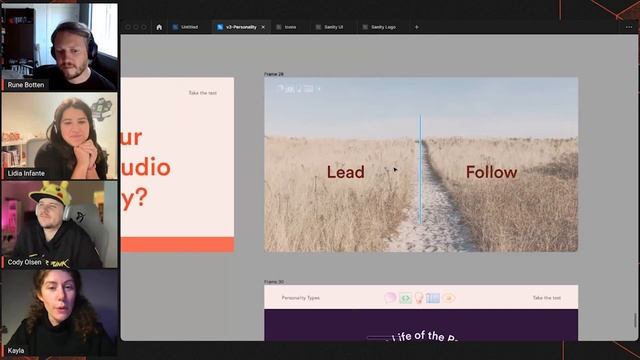The width and height of the screenshot is (640, 360).
Task: Select the green code brackets personality icon
Action: (x=405, y=298)
